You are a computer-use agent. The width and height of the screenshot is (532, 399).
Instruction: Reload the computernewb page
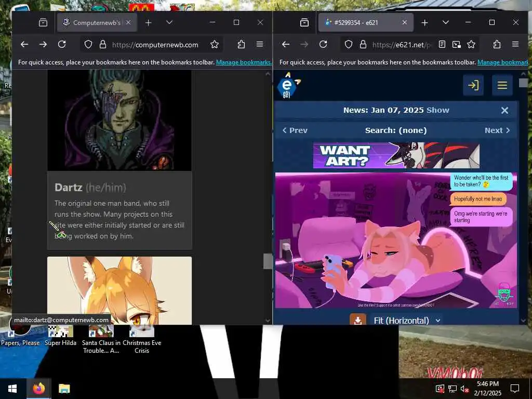coord(62,45)
